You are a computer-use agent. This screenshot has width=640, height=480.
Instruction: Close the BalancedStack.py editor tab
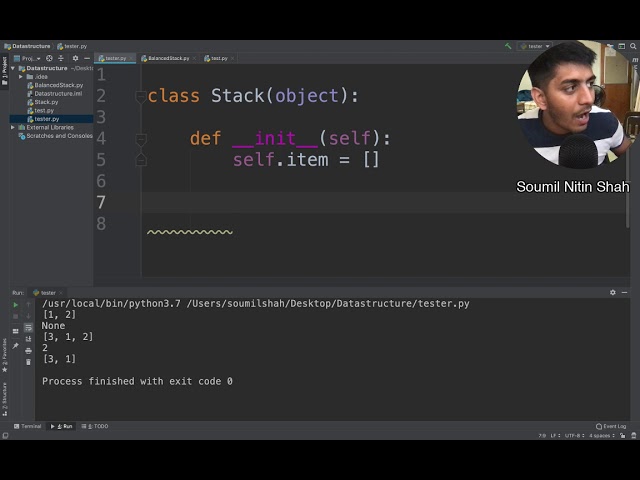[194, 58]
